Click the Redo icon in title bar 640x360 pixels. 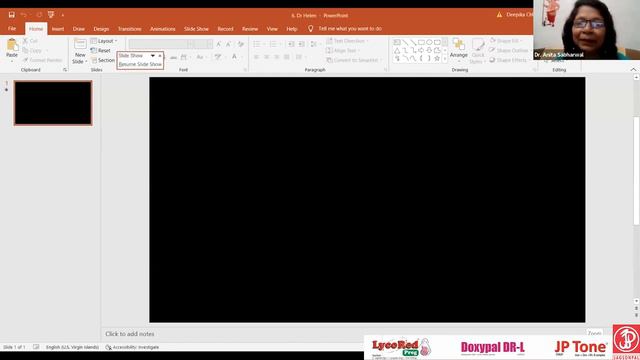tap(39, 15)
